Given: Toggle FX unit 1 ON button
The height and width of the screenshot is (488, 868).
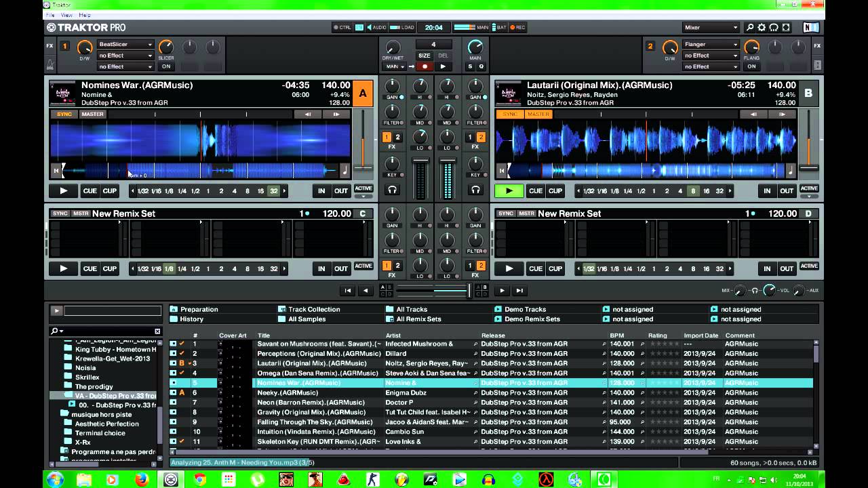Looking at the screenshot, I should (165, 66).
